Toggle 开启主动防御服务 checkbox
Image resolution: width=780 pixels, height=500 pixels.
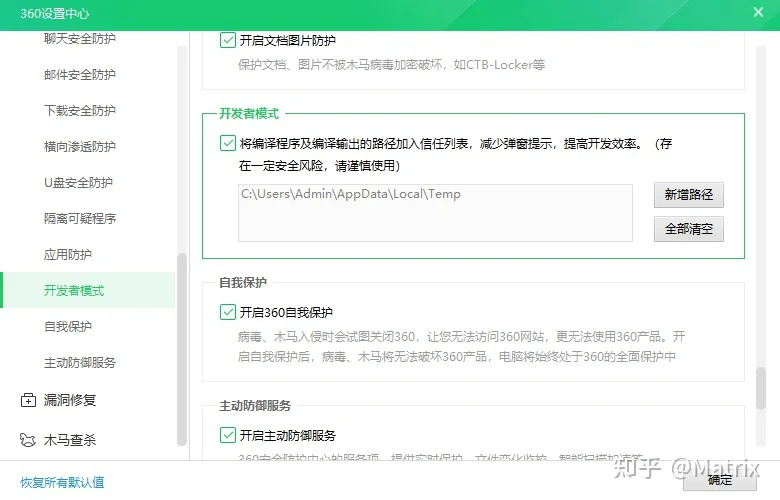click(227, 435)
